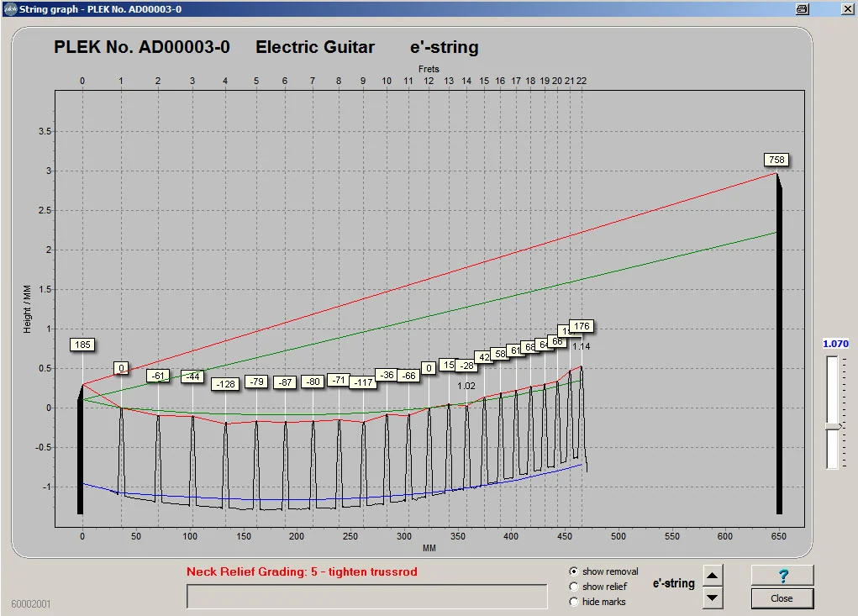Click the 1.02 value on the graph
Viewport: 858px width, 616px height.
click(466, 386)
